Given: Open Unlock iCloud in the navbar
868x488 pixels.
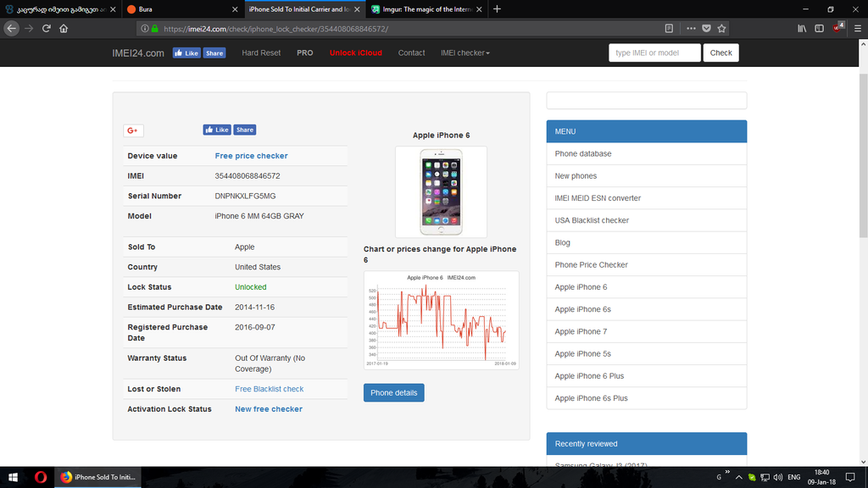Looking at the screenshot, I should (x=355, y=53).
